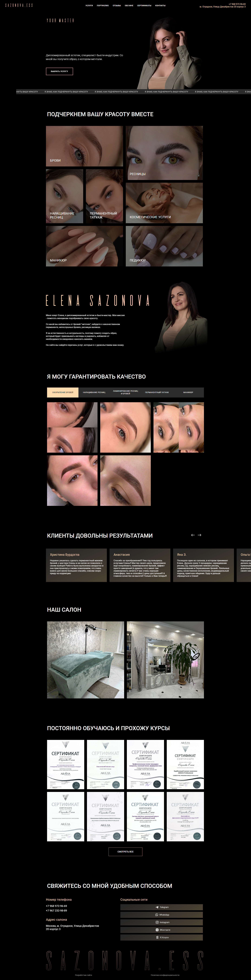Open Политика конфиденциальности footer link
Image resolution: width=251 pixels, height=980 pixels.
click(x=165, y=975)
